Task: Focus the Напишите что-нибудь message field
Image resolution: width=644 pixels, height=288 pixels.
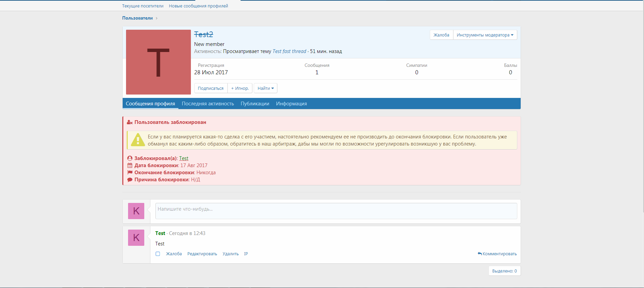Action: (336, 211)
